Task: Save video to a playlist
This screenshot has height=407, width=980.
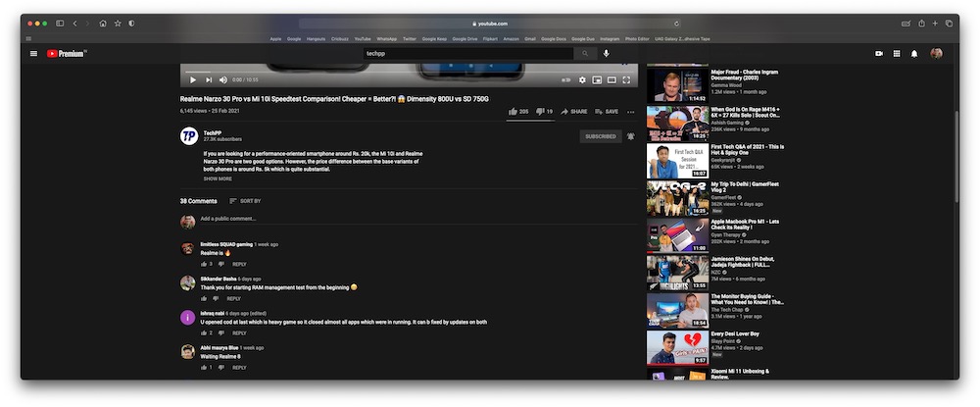Action: 607,112
